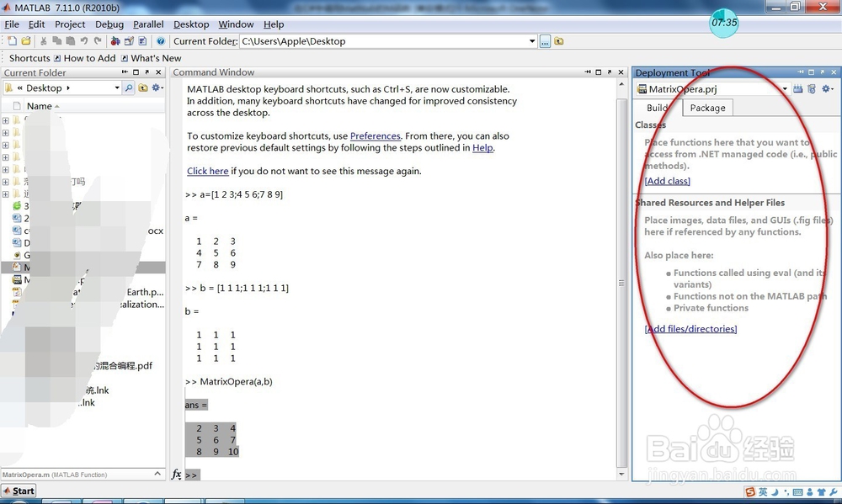Image resolution: width=842 pixels, height=504 pixels.
Task: Go up one folder level toolbar icon
Action: [x=559, y=41]
